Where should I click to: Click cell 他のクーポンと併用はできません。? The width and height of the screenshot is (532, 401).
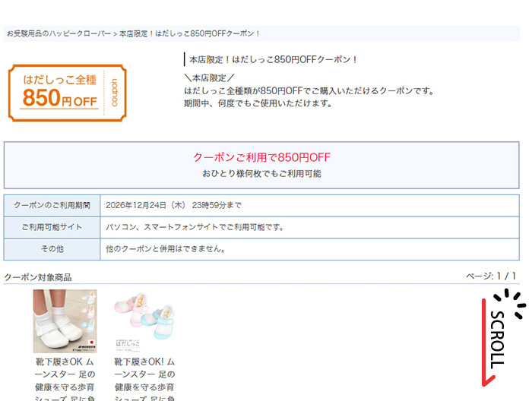click(309, 249)
